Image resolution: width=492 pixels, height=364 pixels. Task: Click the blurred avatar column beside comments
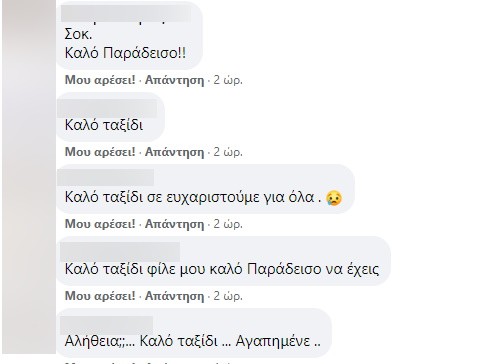click(29, 177)
